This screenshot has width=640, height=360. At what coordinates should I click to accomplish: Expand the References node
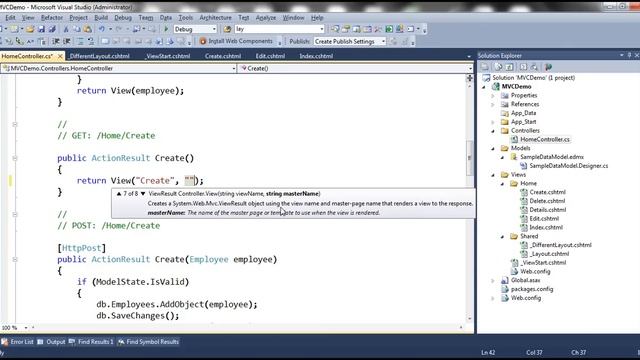[x=493, y=104]
